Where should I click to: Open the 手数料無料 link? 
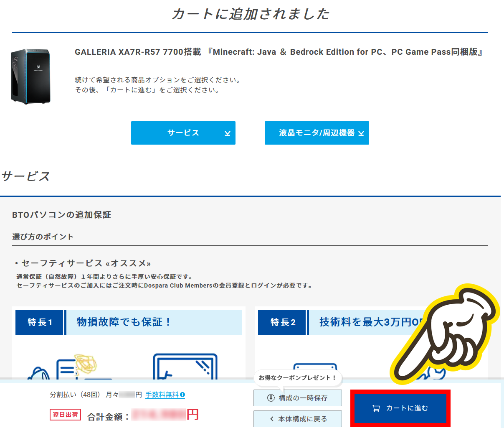[x=162, y=395]
